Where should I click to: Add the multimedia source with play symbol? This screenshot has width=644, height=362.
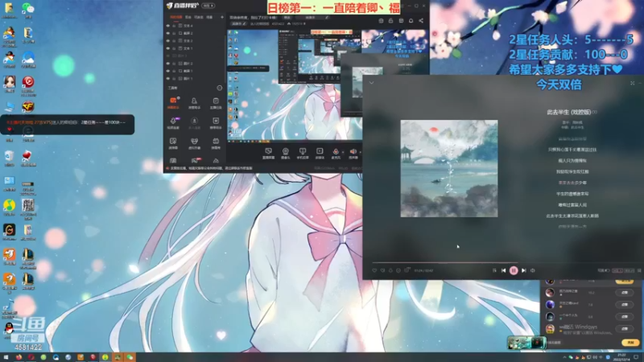(320, 153)
